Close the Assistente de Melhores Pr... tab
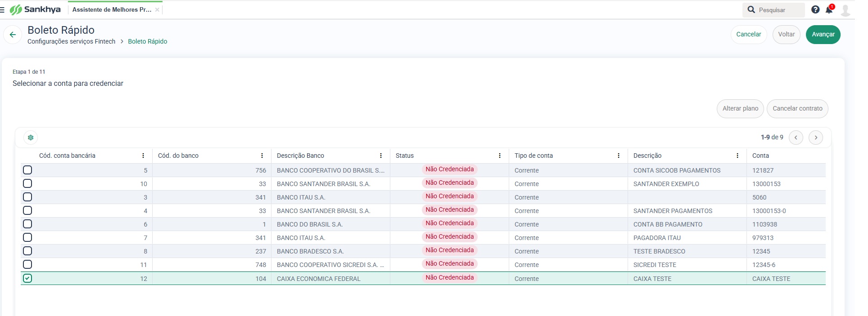Viewport: 868px width, 316px height. (157, 10)
